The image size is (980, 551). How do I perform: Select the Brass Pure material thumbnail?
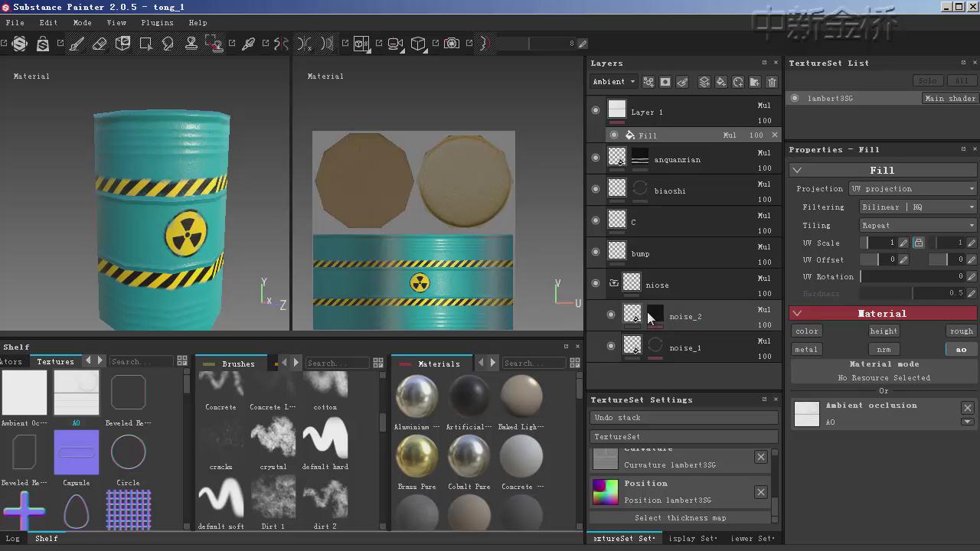click(416, 457)
